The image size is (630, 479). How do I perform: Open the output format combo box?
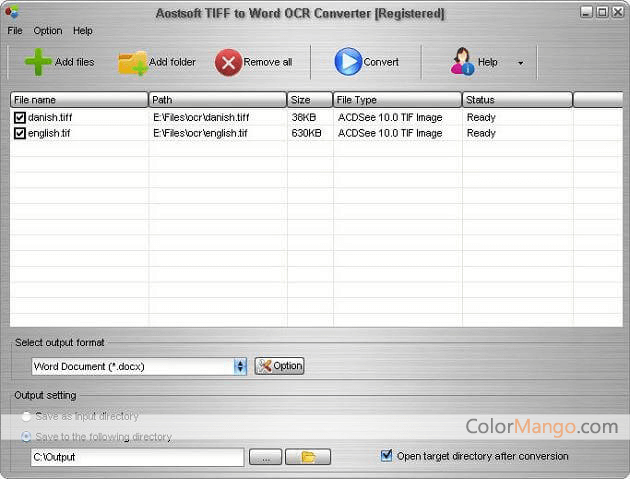(139, 366)
